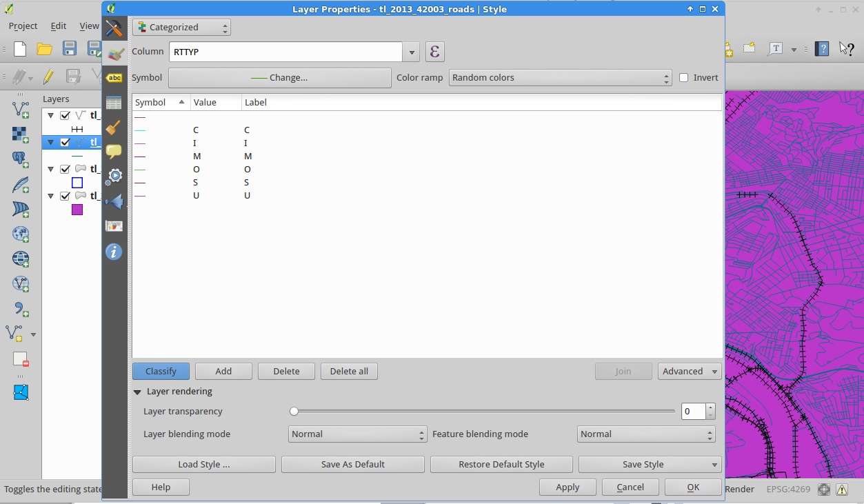Open the Fields tab icon in sidebar

pyautogui.click(x=114, y=103)
